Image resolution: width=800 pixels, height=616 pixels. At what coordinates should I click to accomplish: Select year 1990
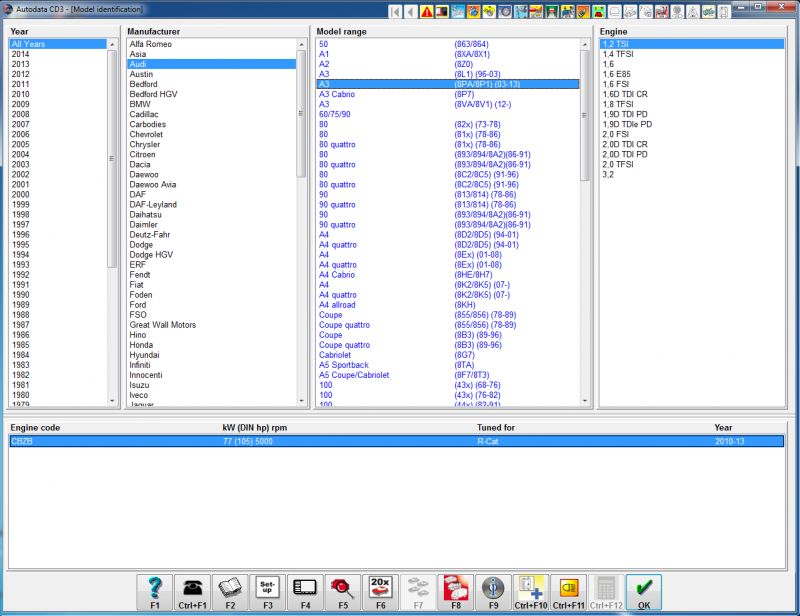[x=58, y=295]
